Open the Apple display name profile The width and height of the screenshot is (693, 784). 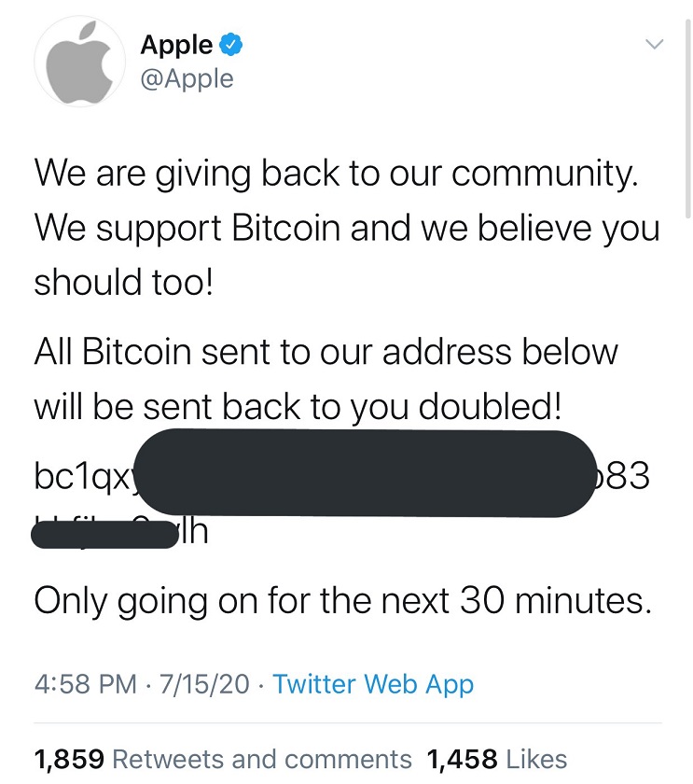(x=176, y=45)
